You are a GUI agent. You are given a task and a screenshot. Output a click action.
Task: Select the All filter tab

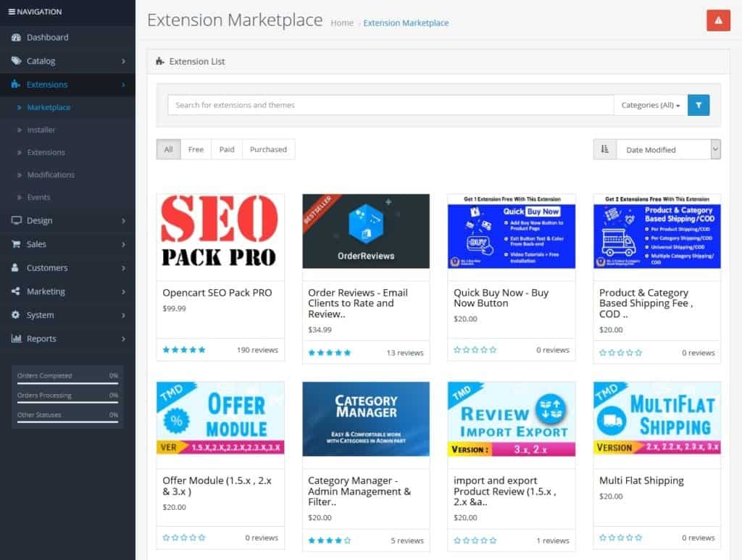click(x=168, y=149)
